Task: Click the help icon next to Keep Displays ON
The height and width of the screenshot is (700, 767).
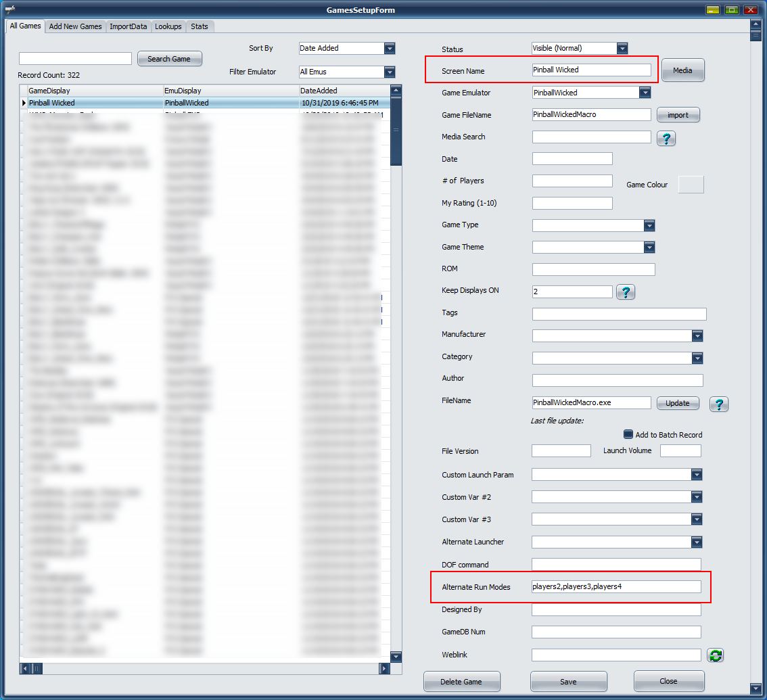Action: point(626,292)
